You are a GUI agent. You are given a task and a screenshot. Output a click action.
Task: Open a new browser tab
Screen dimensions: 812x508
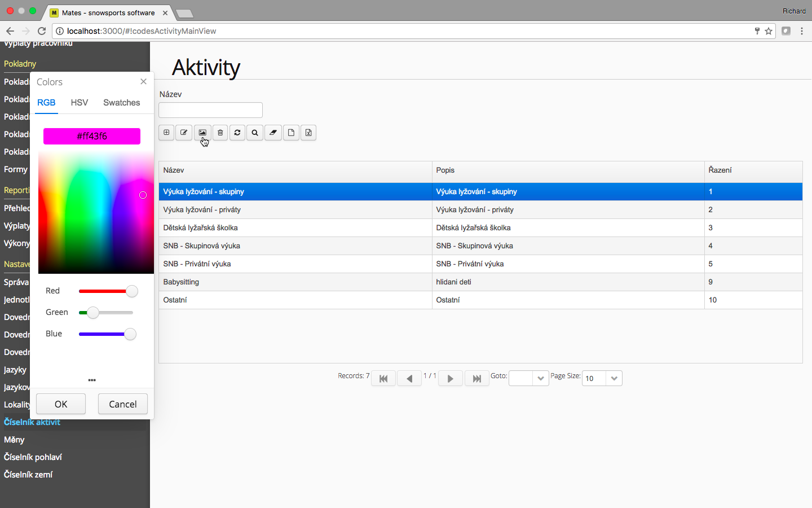tap(184, 13)
